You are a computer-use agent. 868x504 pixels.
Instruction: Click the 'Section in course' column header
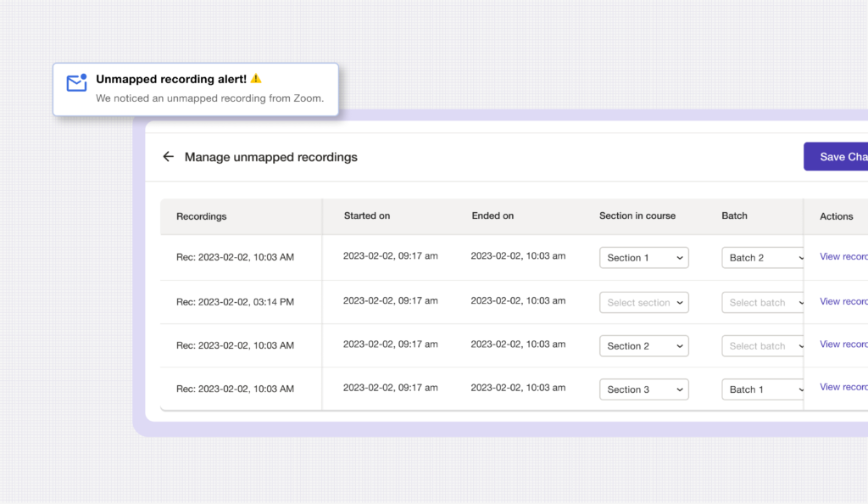point(637,216)
